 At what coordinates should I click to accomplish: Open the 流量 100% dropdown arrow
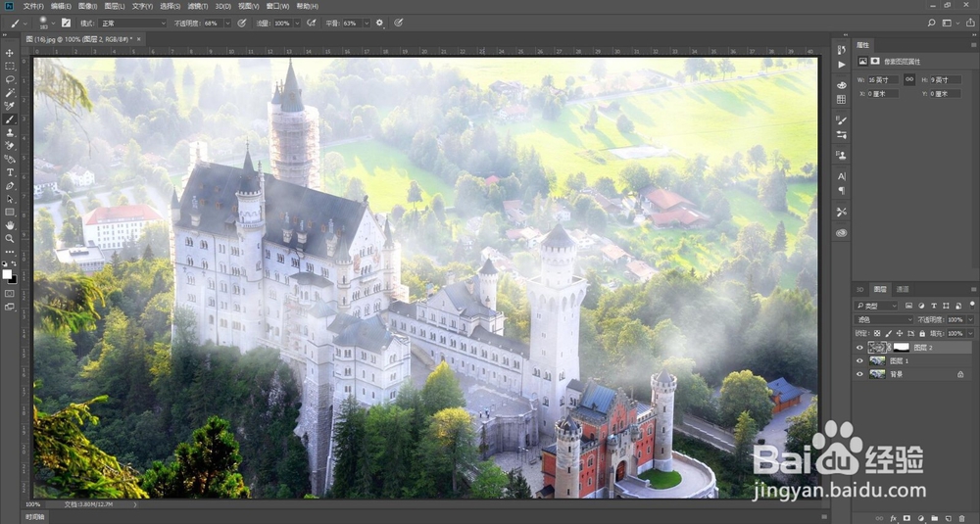coord(297,24)
